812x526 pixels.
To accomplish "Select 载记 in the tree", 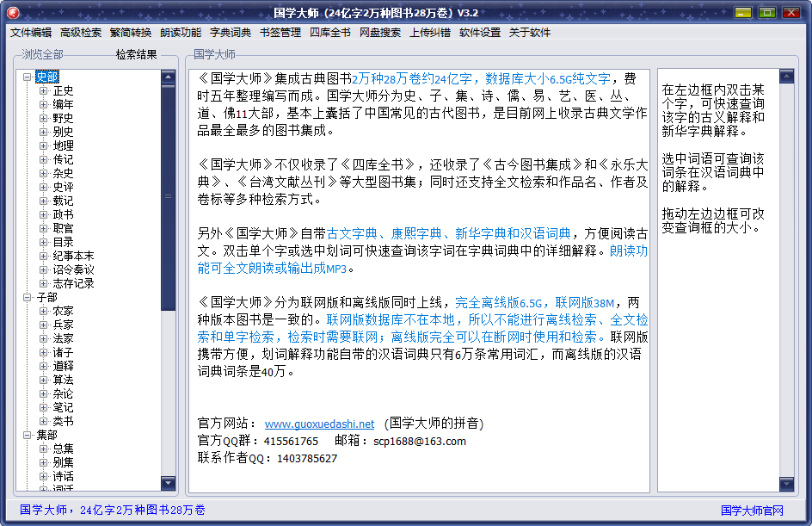I will pyautogui.click(x=63, y=201).
